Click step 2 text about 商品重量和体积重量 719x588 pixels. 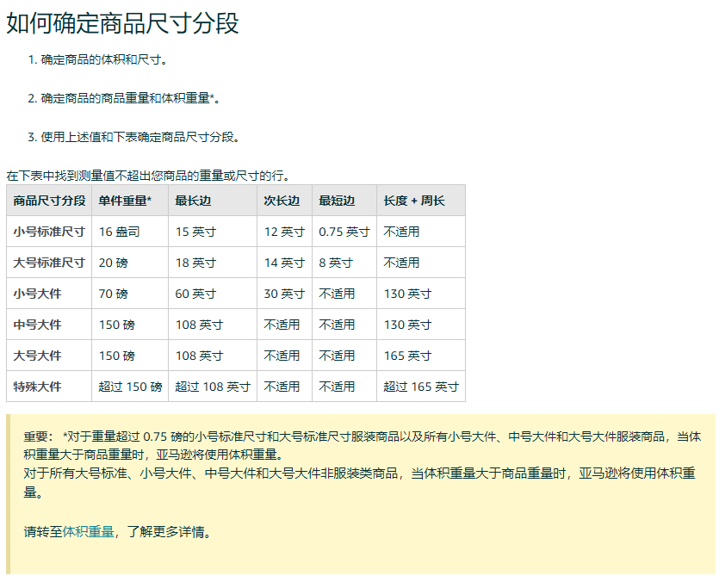[x=130, y=99]
